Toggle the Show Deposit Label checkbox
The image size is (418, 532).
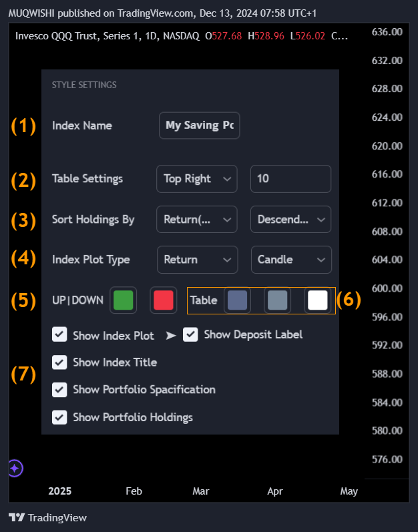[190, 334]
